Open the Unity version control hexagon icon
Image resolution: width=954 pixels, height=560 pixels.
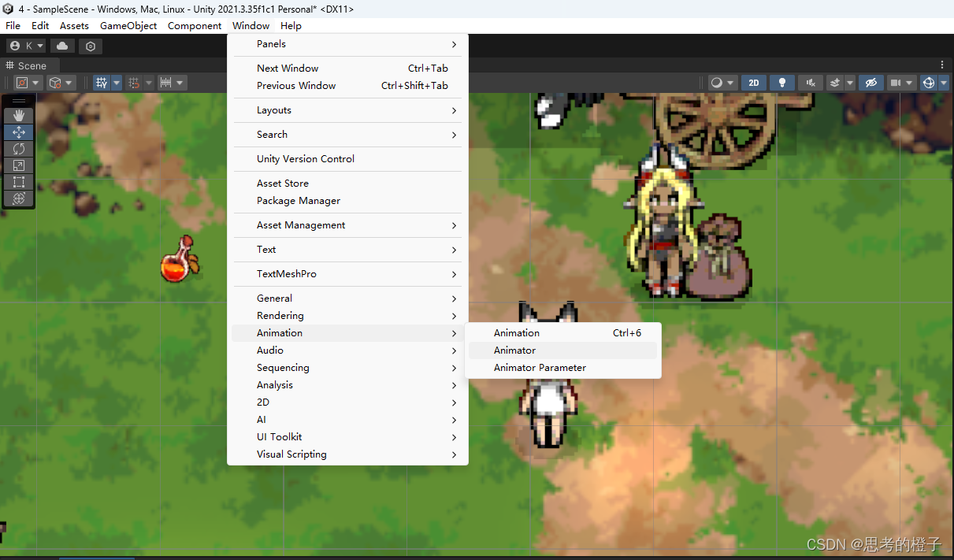tap(91, 46)
